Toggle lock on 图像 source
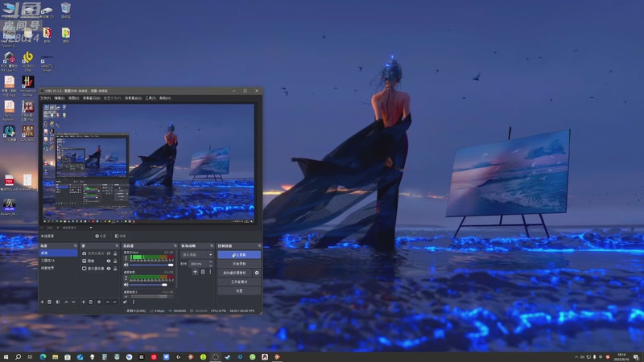The width and height of the screenshot is (644, 362). (115, 261)
